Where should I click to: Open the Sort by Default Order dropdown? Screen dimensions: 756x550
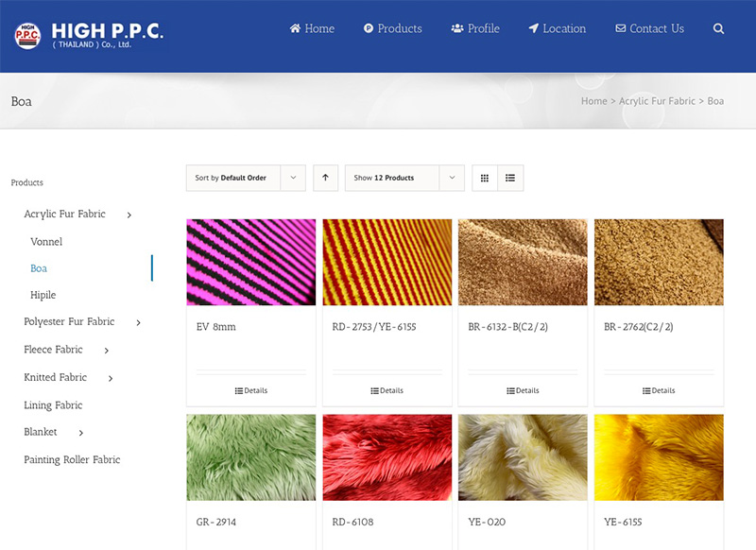click(x=245, y=178)
